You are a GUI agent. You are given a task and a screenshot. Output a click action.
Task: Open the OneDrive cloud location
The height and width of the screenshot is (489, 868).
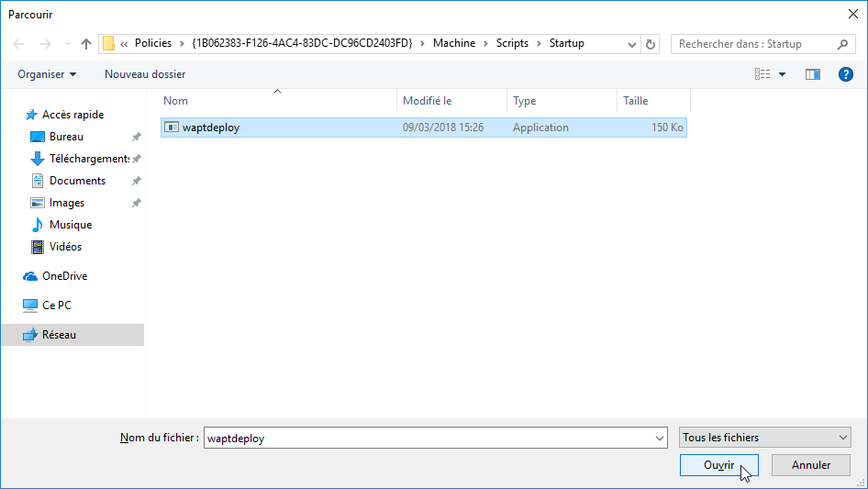click(64, 276)
